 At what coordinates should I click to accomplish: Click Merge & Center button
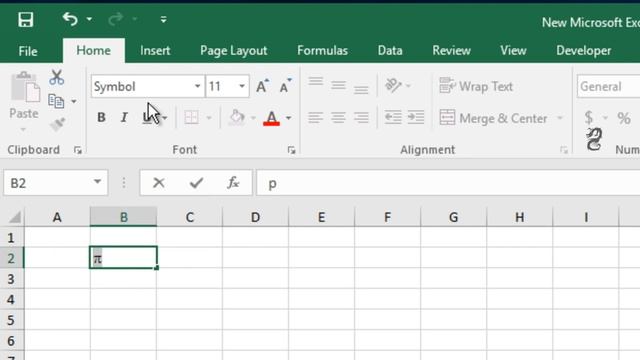click(493, 118)
